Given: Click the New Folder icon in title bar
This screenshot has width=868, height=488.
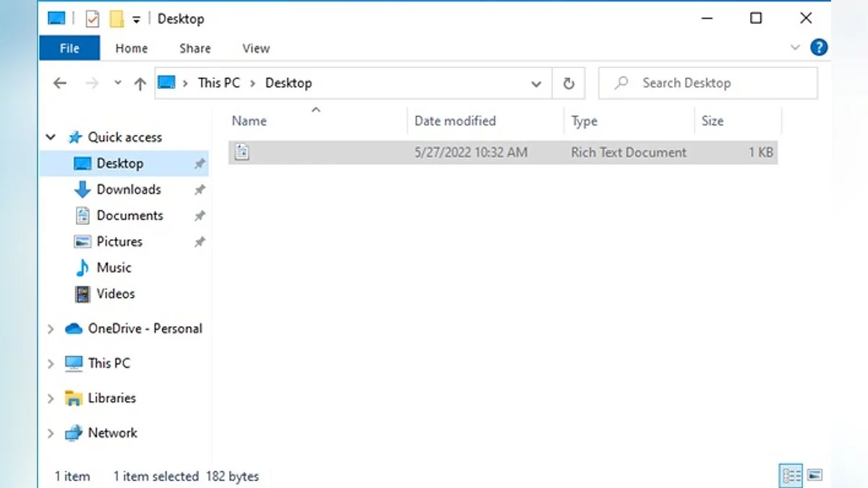Looking at the screenshot, I should 116,19.
